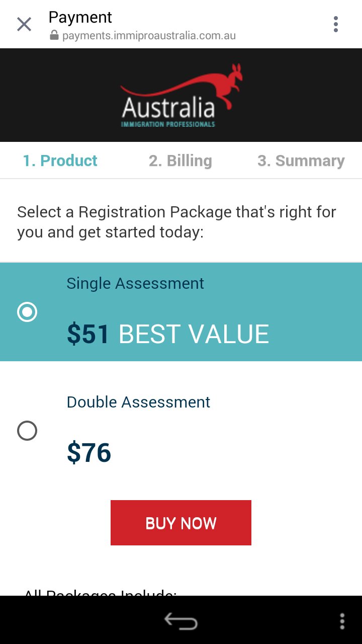Tap the Australia Immigration Professionals kangaroo logo

(x=181, y=96)
